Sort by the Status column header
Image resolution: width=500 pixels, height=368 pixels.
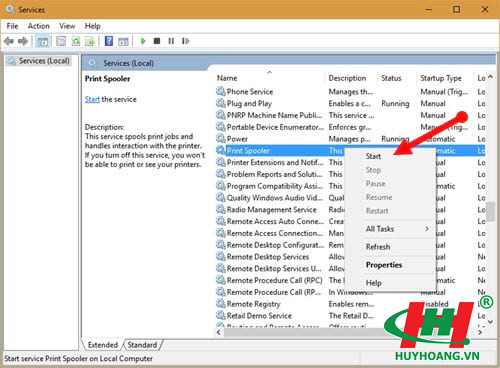[x=396, y=78]
